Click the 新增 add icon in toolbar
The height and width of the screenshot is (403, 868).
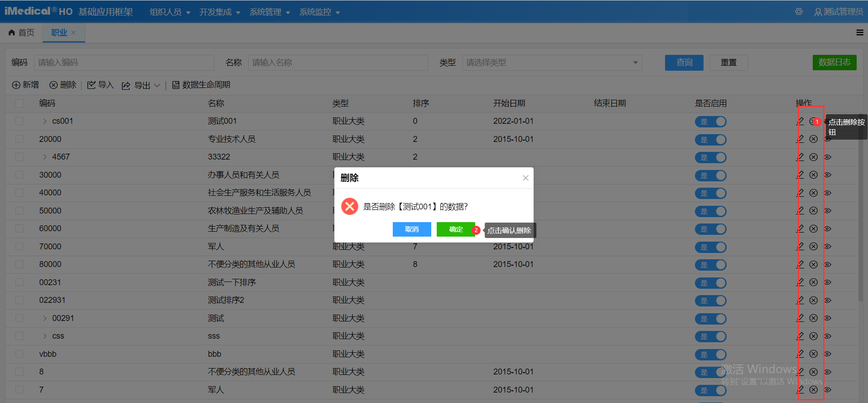tap(16, 85)
